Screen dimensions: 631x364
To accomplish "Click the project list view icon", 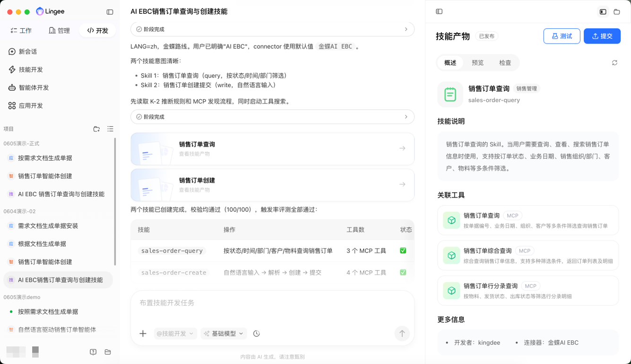I will (x=110, y=129).
